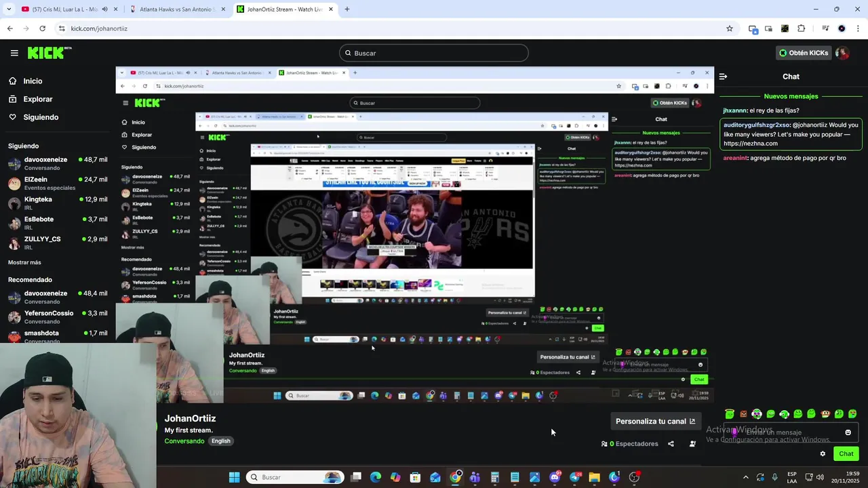Click jhxannn username in chat
Viewport: 868px width, 488px height.
735,110
